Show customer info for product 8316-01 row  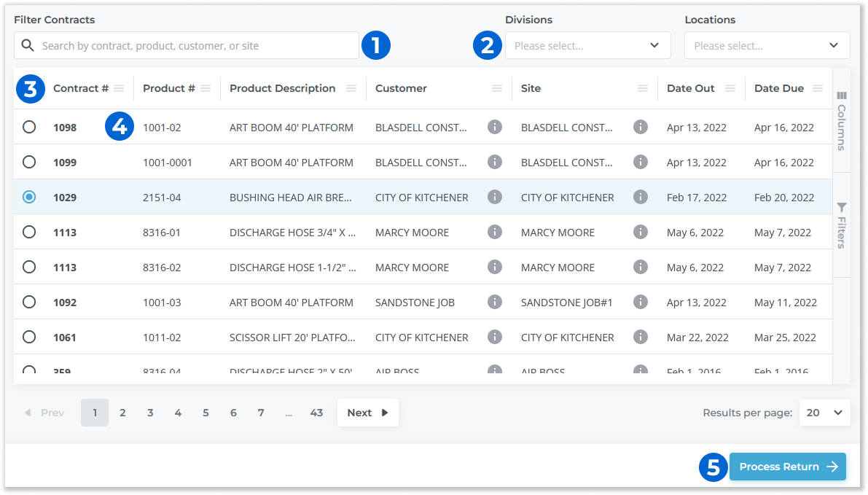click(x=495, y=231)
